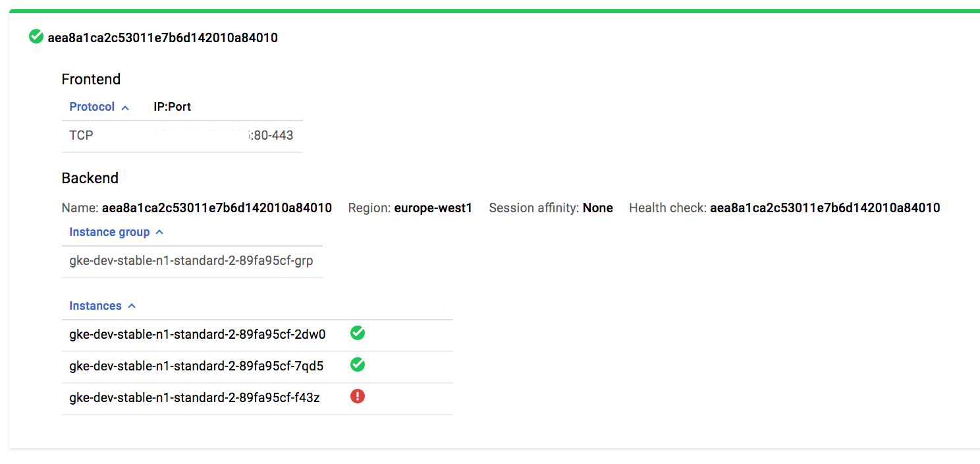The width and height of the screenshot is (980, 464).
Task: Click the Instances column header
Action: [x=95, y=306]
